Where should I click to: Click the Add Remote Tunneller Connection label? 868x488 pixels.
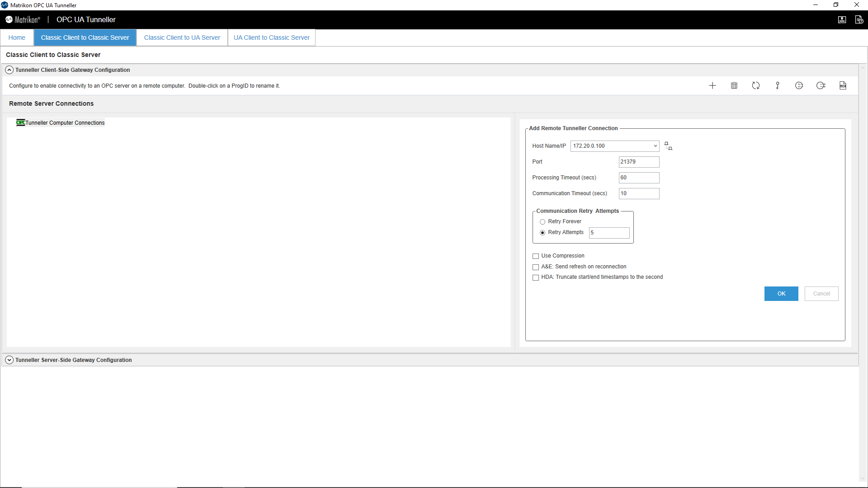pyautogui.click(x=573, y=128)
